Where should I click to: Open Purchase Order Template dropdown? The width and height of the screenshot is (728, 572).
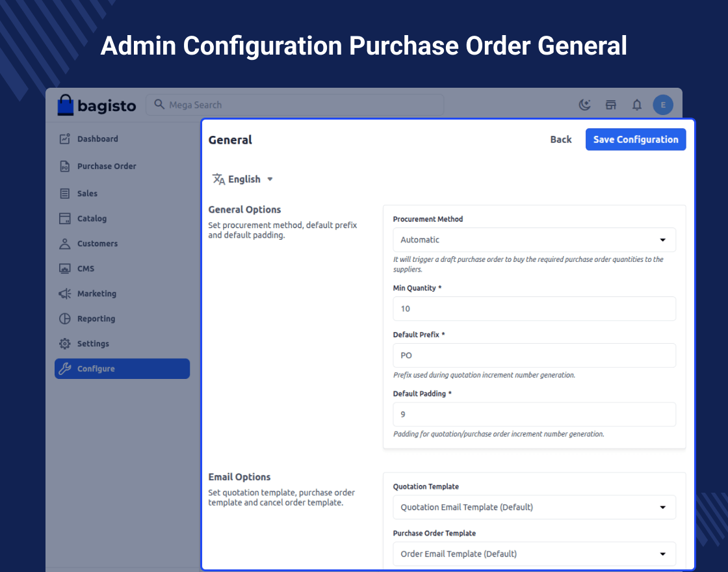(x=534, y=554)
